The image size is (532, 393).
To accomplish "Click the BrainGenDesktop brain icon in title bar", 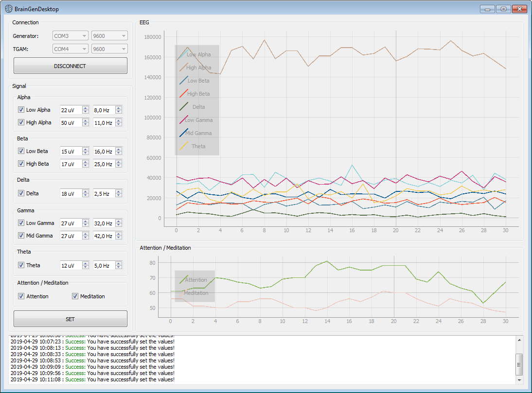I will pyautogui.click(x=9, y=9).
